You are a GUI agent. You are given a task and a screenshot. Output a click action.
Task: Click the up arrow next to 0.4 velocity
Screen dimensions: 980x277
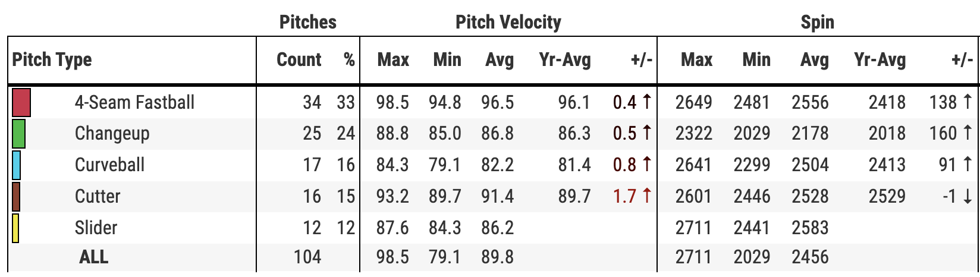pyautogui.click(x=646, y=102)
